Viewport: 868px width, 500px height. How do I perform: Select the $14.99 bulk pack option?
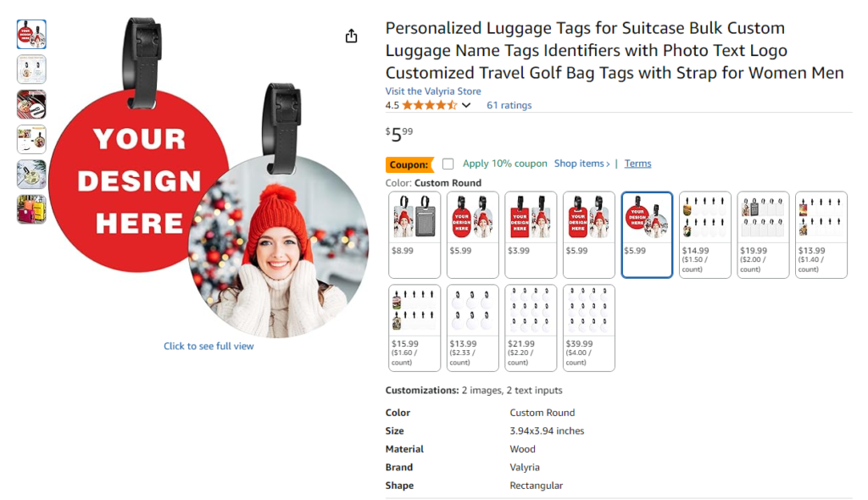[x=704, y=235]
